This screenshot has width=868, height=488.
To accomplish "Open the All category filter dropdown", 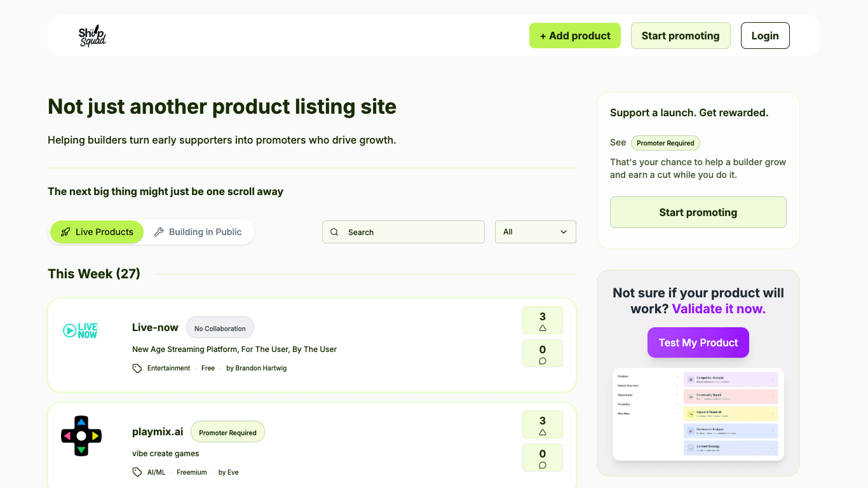I will 535,232.
